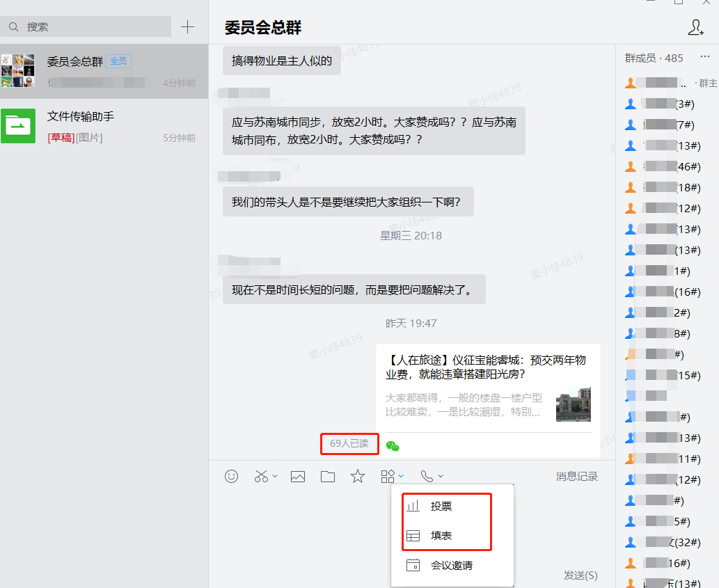Open the 文件传输助手 conversation
This screenshot has height=588, width=719.
click(x=104, y=126)
